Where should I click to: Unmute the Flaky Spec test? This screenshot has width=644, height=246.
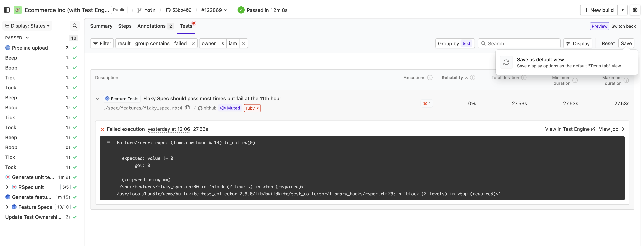(x=230, y=108)
